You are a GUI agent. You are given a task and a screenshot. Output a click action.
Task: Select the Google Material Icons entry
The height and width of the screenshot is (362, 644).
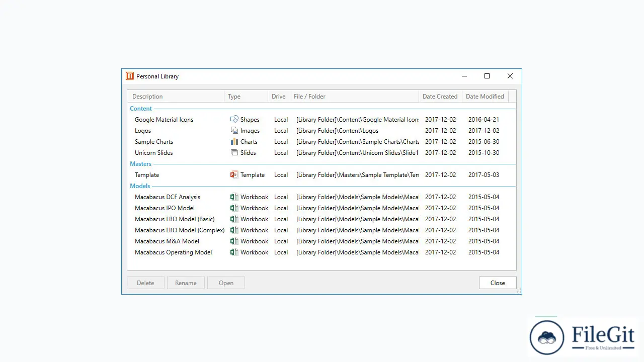164,120
